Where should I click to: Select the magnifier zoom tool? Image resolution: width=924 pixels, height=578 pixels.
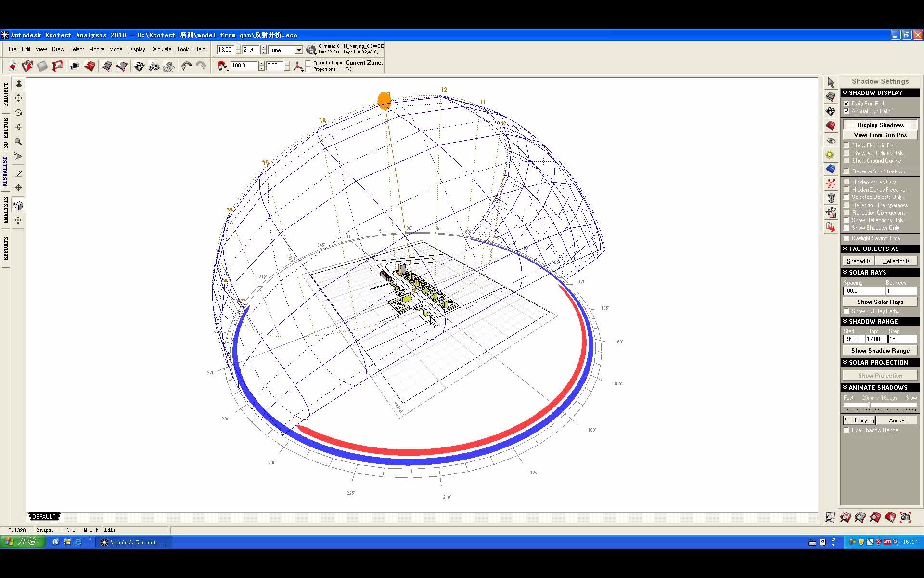(x=18, y=142)
